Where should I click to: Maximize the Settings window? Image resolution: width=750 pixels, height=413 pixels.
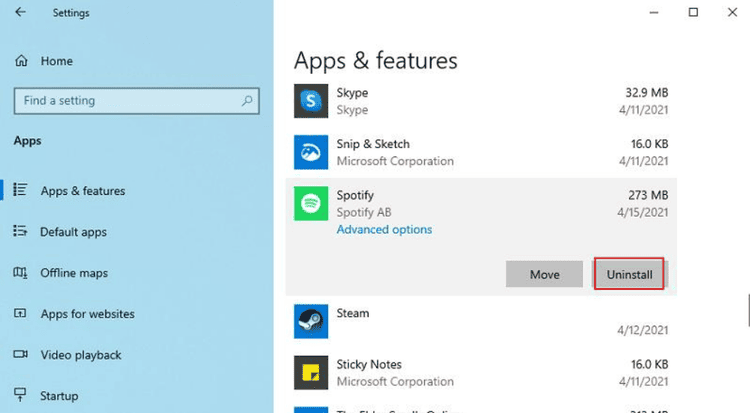point(693,12)
